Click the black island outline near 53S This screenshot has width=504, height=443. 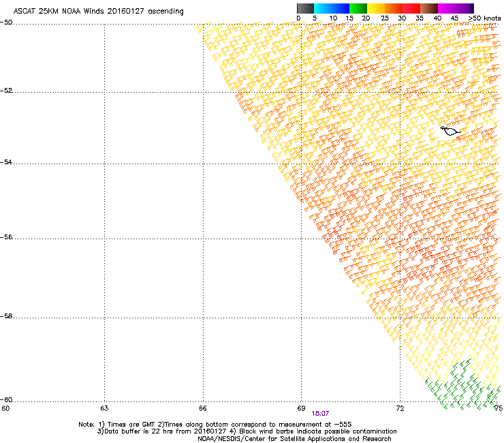(450, 131)
